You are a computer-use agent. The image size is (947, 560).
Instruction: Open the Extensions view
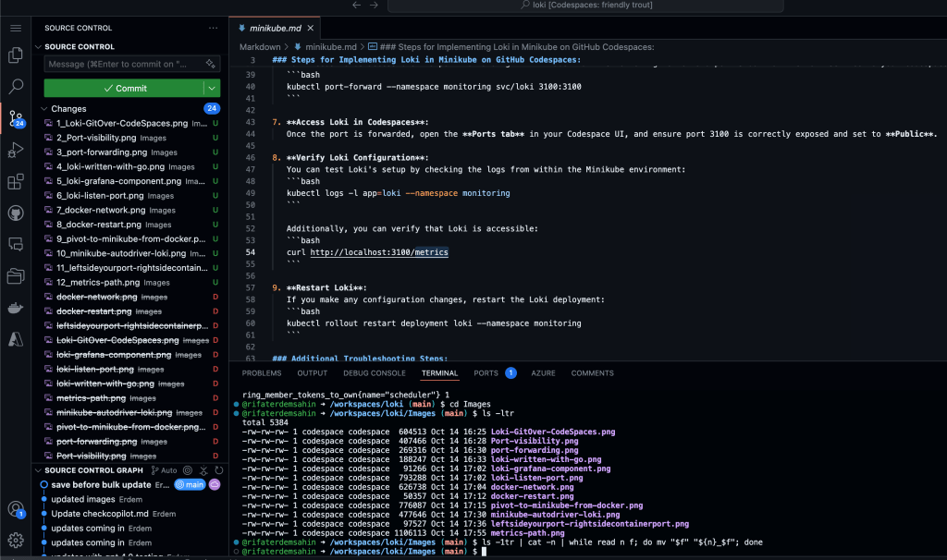16,181
